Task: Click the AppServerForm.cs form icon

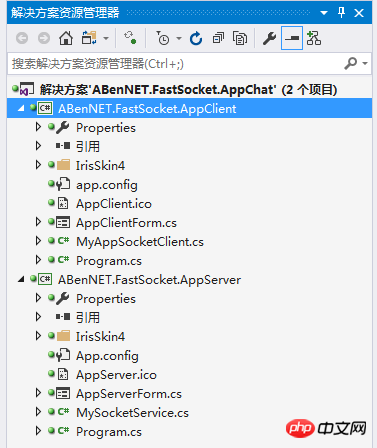Action: click(63, 393)
